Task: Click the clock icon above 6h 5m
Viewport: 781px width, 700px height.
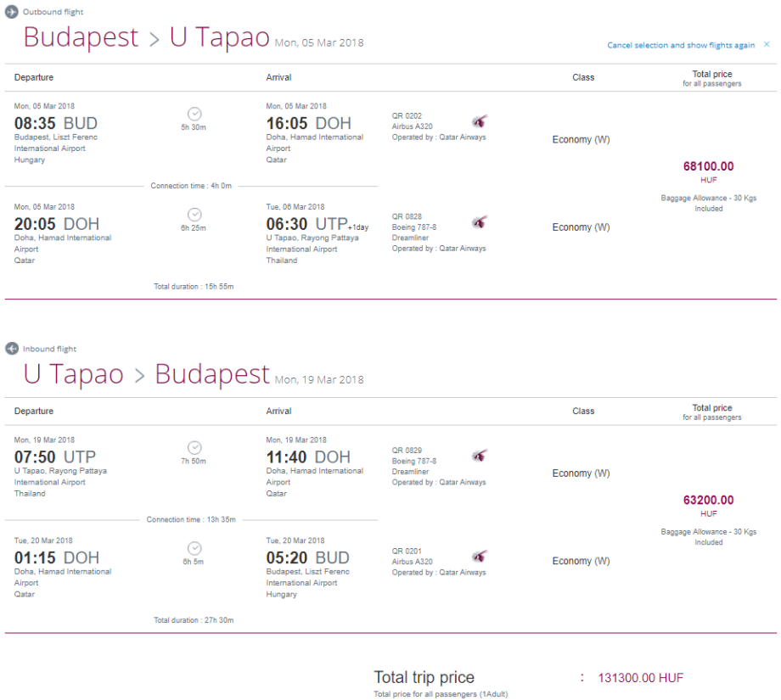Action: 194,548
